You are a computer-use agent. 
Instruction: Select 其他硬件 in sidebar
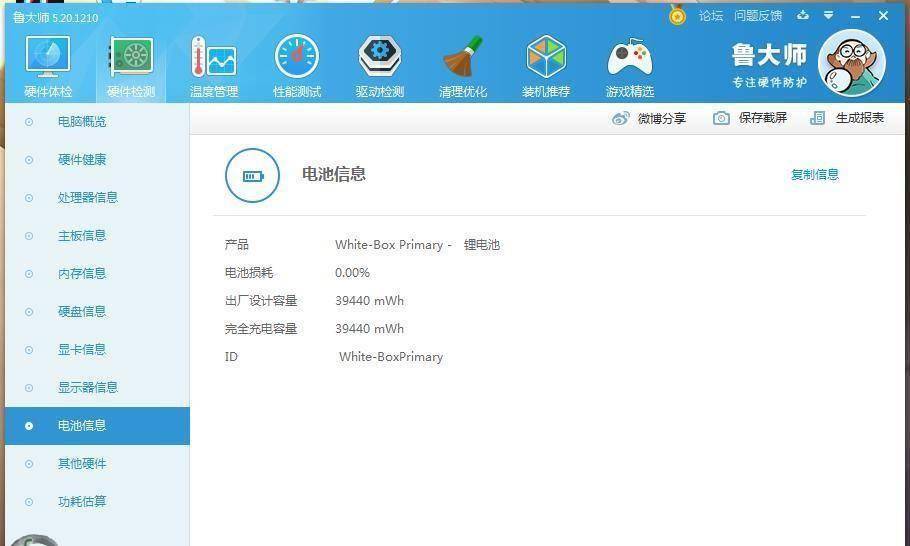pos(97,464)
